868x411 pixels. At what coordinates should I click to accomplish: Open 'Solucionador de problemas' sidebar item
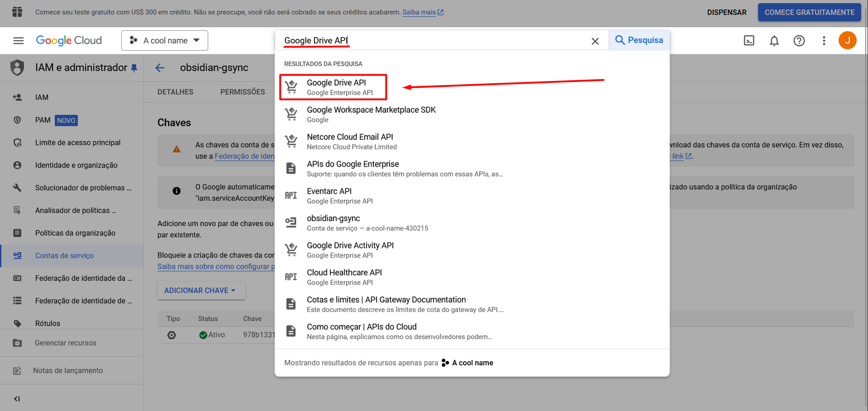72,188
